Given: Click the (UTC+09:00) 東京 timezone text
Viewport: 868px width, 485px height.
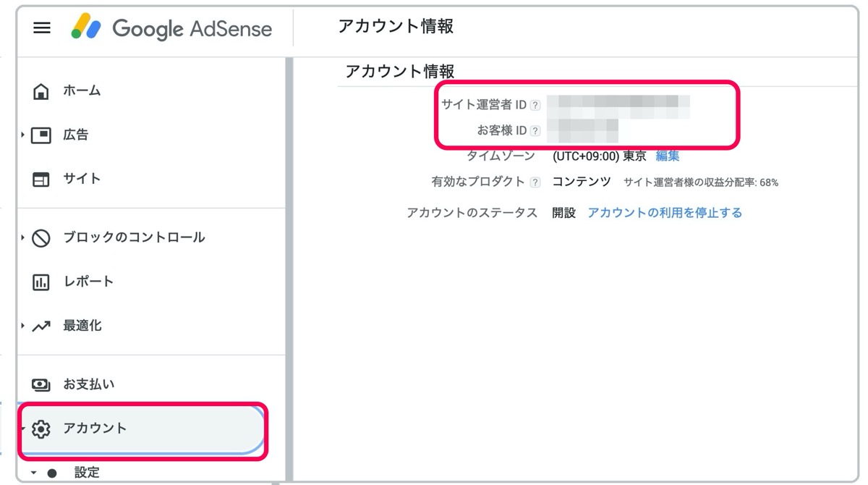Looking at the screenshot, I should coord(600,156).
